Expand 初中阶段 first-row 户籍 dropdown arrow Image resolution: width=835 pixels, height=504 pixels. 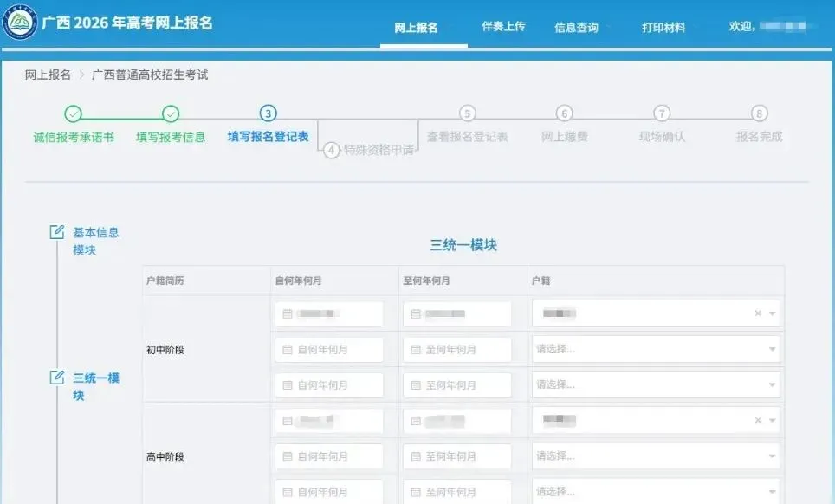click(772, 314)
